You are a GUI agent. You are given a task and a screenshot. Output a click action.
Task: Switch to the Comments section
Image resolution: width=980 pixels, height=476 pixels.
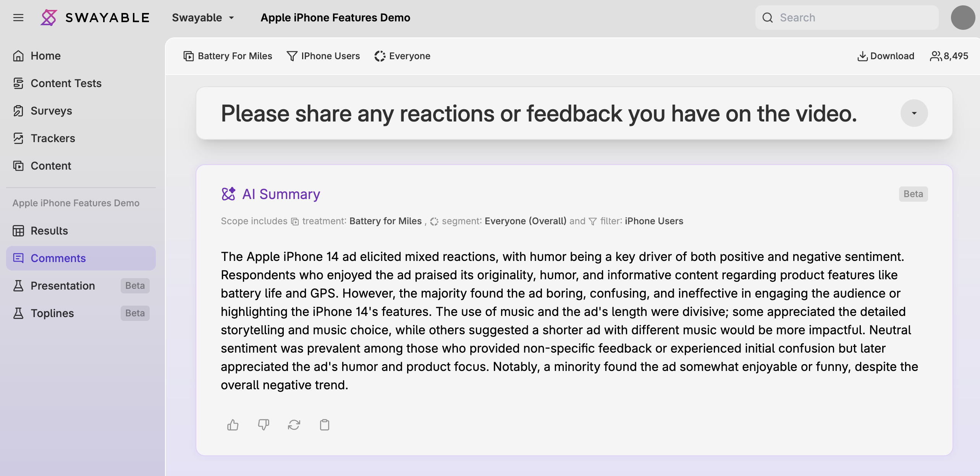click(x=58, y=258)
